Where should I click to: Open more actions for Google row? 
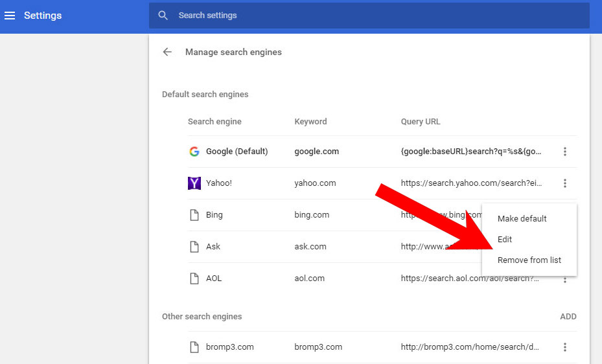point(565,152)
